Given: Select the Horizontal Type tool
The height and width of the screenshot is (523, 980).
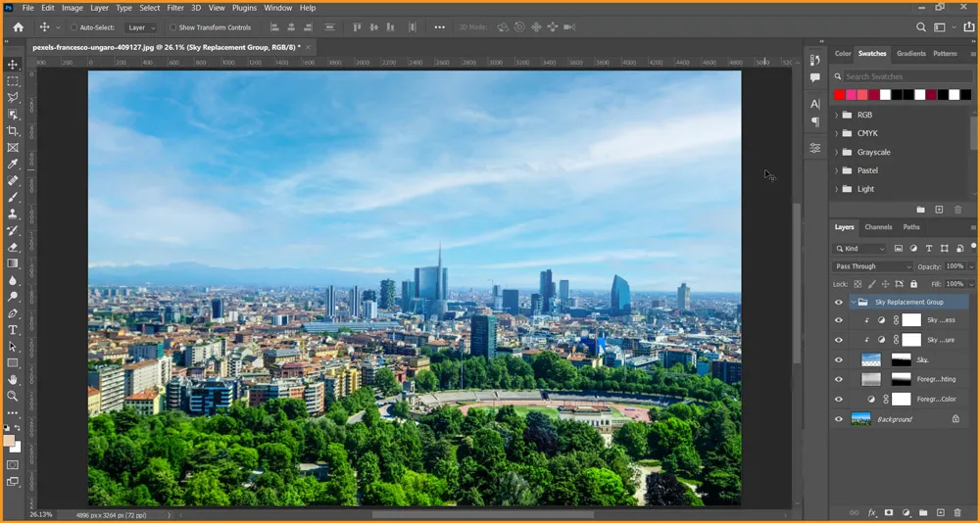Looking at the screenshot, I should [13, 330].
